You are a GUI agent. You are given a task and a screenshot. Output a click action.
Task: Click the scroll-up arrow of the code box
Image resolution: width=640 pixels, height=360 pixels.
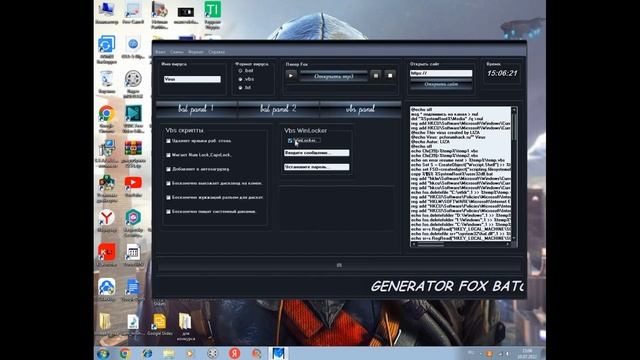click(x=514, y=110)
